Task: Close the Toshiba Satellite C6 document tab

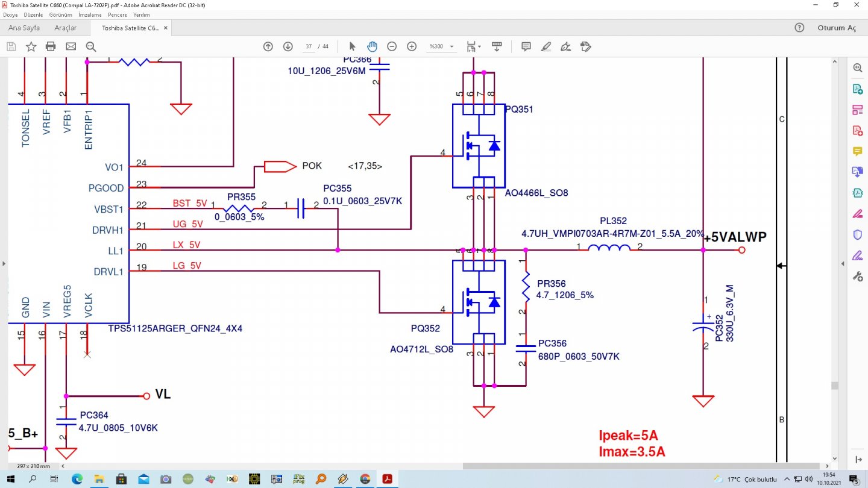Action: click(166, 28)
